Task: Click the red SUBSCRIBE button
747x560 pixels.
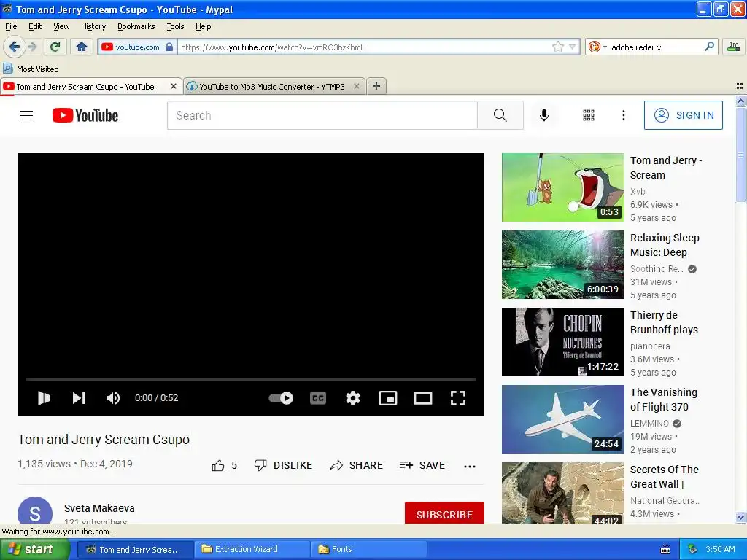Action: click(x=444, y=513)
